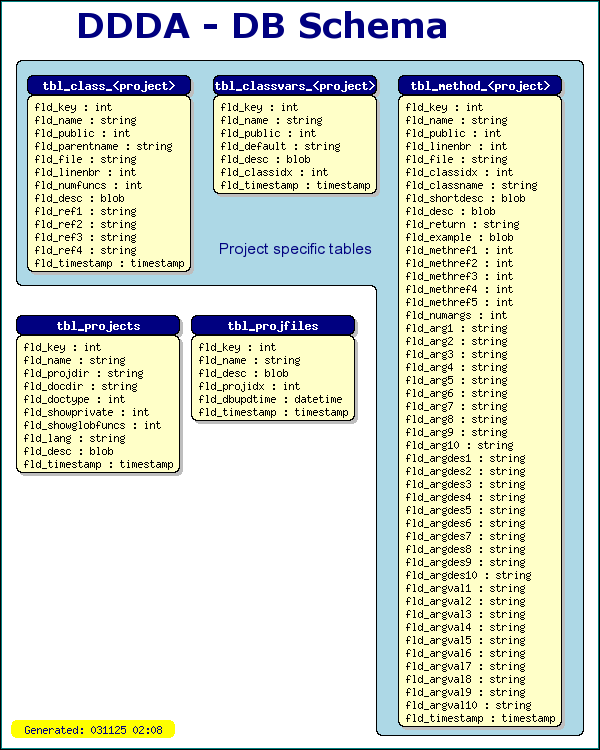Select the tbl_classvars_<project> table header
600x750 pixels.
coord(295,86)
